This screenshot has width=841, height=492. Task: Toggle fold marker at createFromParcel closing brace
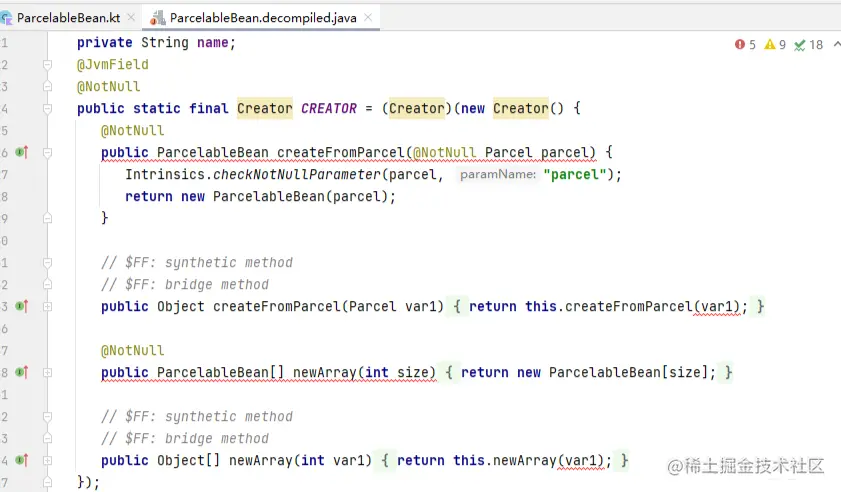47,218
